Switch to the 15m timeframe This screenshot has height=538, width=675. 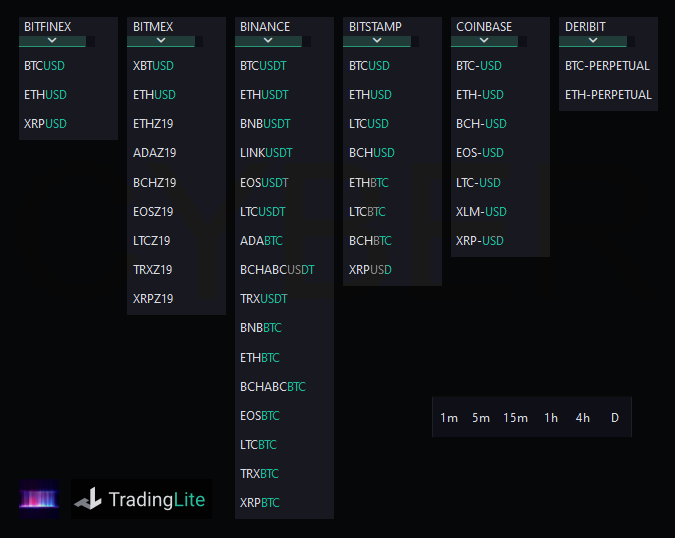pyautogui.click(x=516, y=418)
